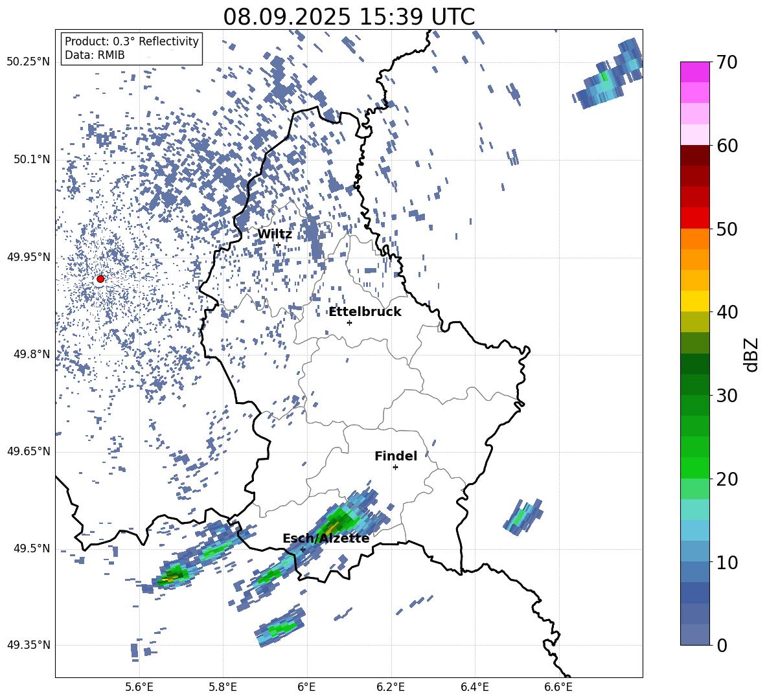
Task: Click the Product: 0.3° Reflectivity text
Action: [x=132, y=41]
